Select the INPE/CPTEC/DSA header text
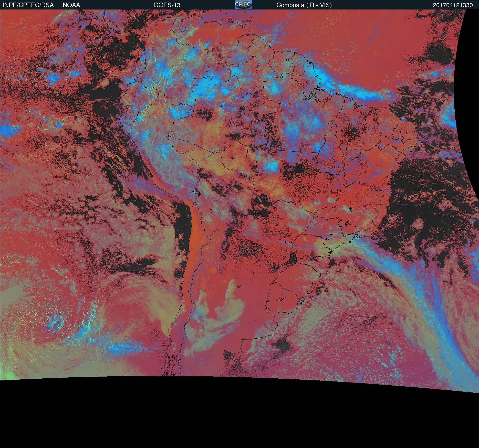Screen dimensions: 479x448 pos(28,5)
